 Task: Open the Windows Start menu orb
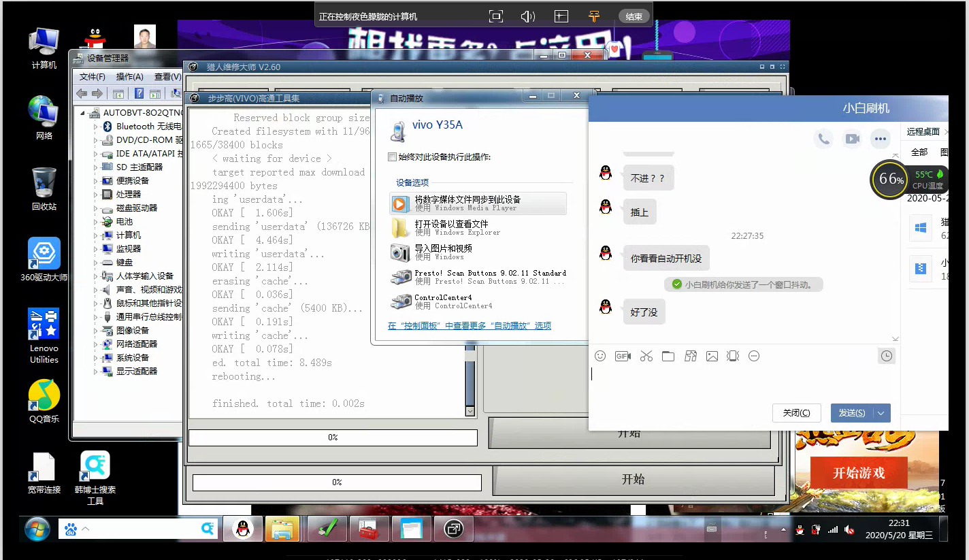click(37, 529)
